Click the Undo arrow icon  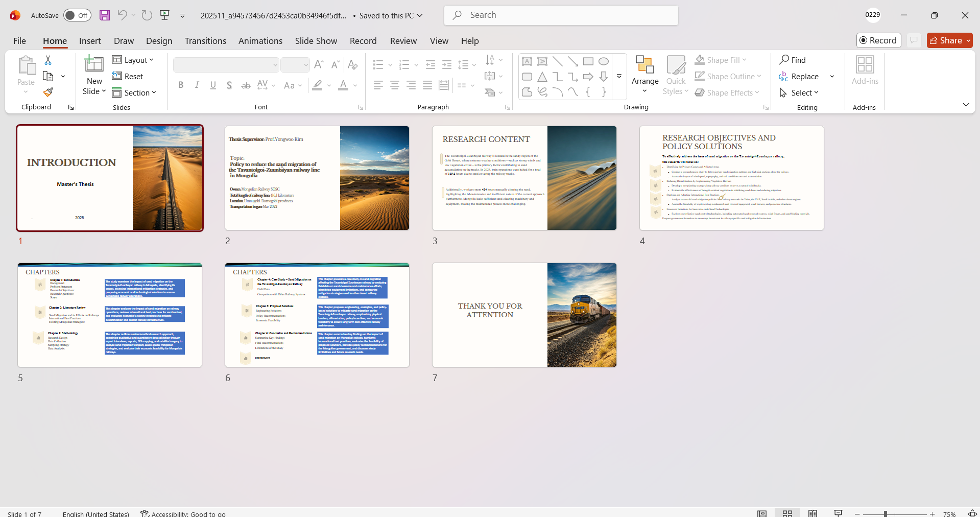pos(122,15)
